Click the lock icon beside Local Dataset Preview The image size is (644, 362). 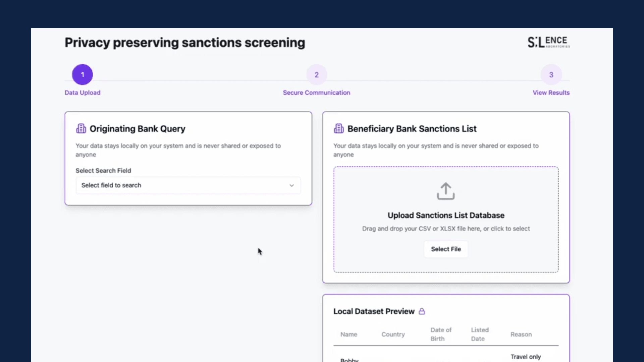tap(422, 311)
